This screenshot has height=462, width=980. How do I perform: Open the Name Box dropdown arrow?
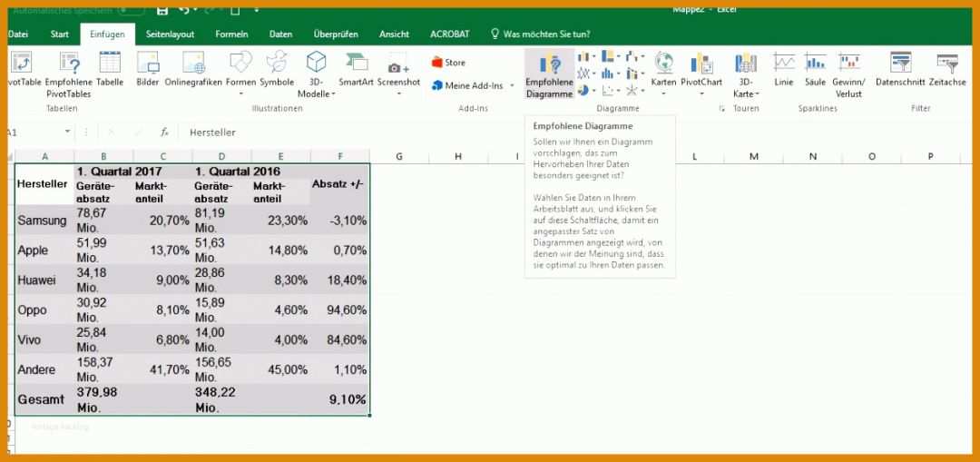point(67,133)
